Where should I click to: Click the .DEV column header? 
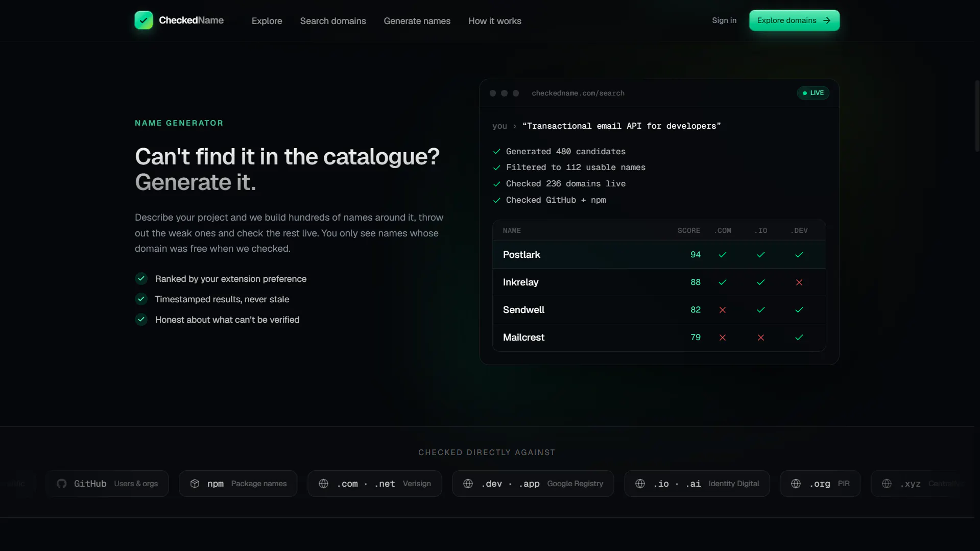[799, 230]
